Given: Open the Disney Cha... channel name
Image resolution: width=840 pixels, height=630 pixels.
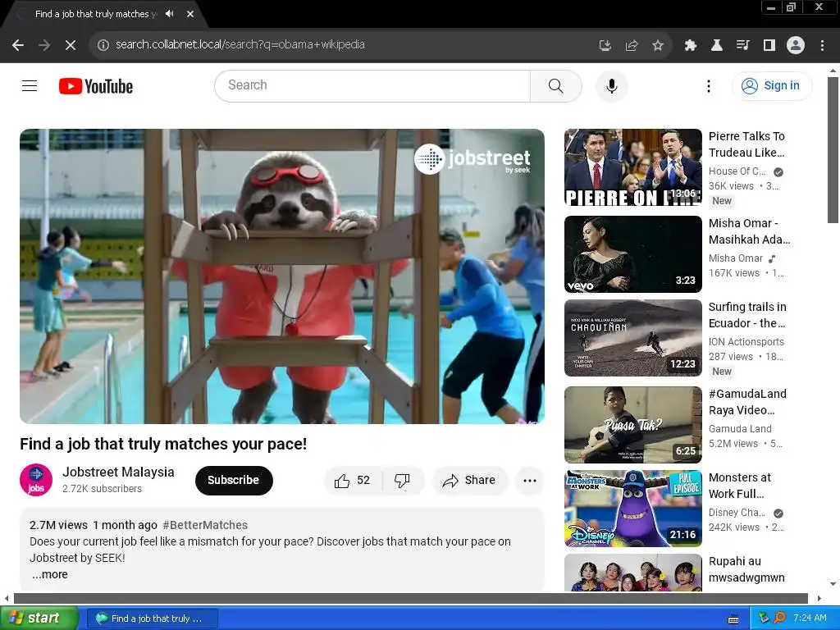Looking at the screenshot, I should [737, 513].
